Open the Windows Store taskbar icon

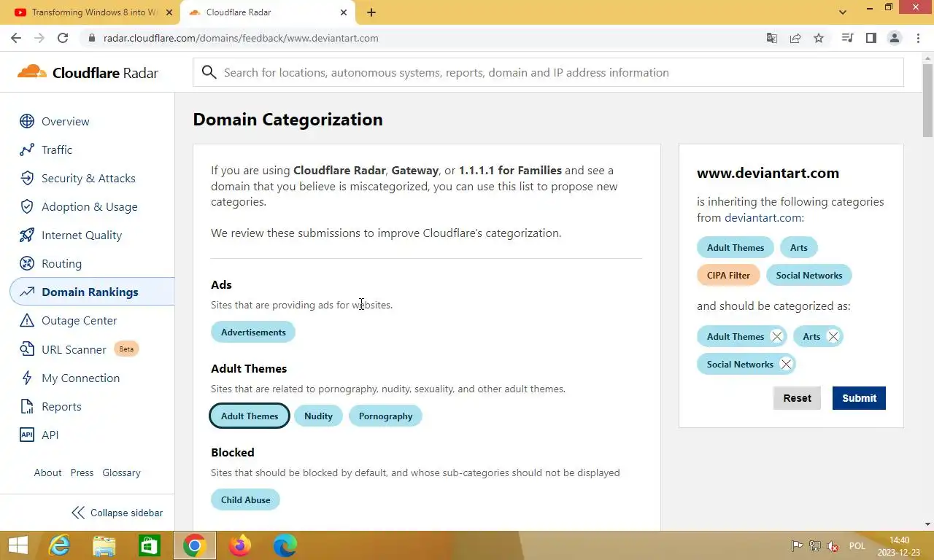click(149, 545)
